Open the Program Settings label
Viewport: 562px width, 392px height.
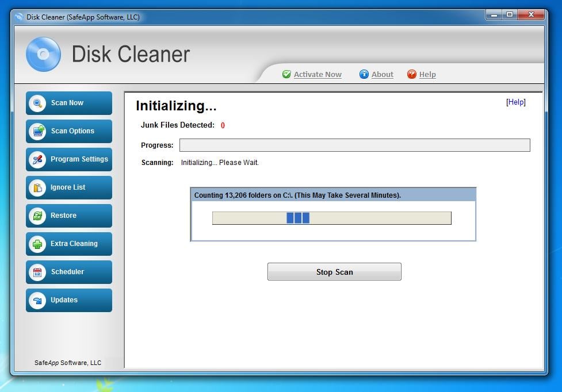coord(79,159)
